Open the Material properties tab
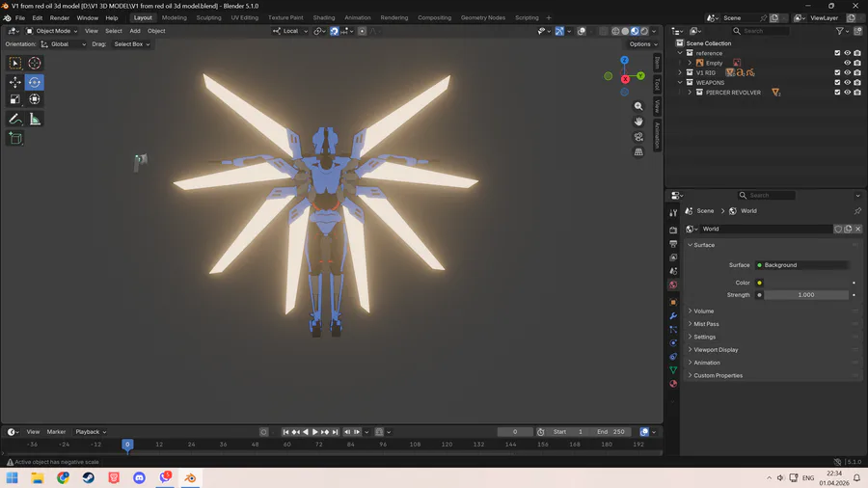This screenshot has height=488, width=868. click(x=673, y=384)
